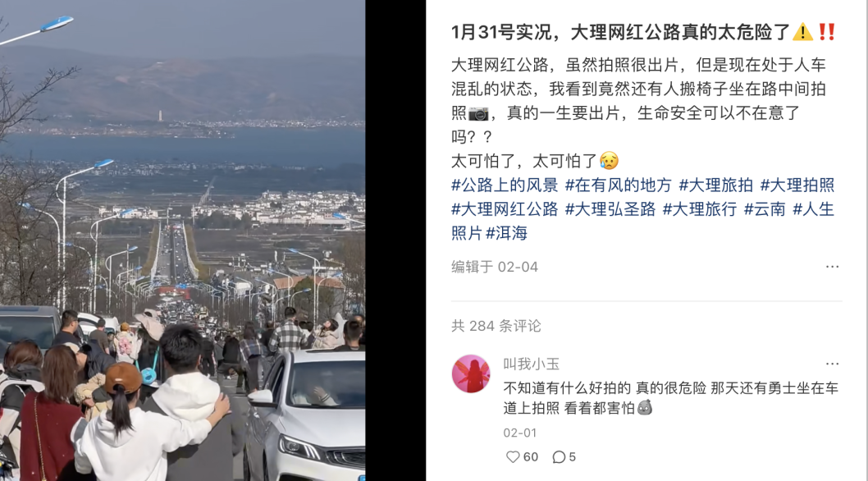The width and height of the screenshot is (868, 481).
Task: Open hashtag #大理拍照
Action: (x=797, y=185)
